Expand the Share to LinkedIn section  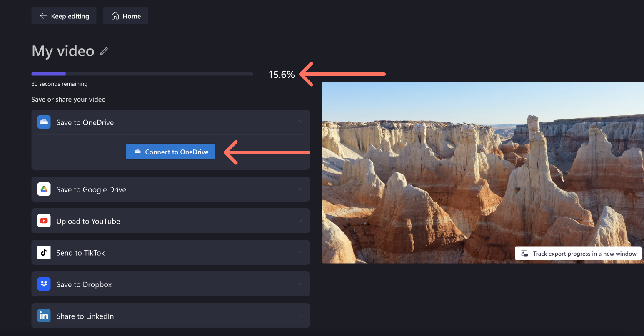coord(301,316)
